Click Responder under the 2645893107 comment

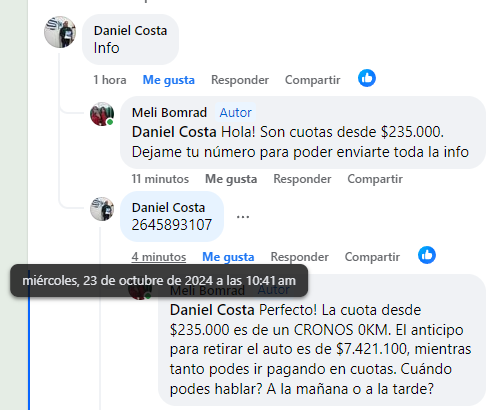tap(300, 257)
